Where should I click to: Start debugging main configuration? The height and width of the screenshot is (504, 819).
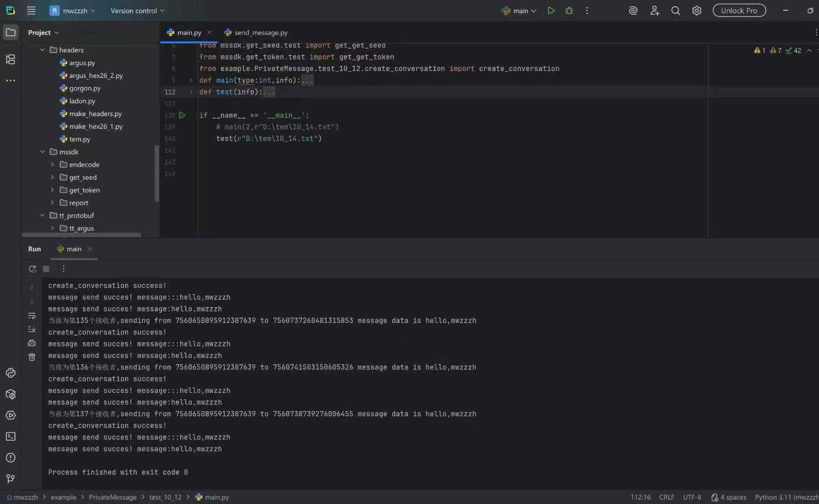[569, 11]
